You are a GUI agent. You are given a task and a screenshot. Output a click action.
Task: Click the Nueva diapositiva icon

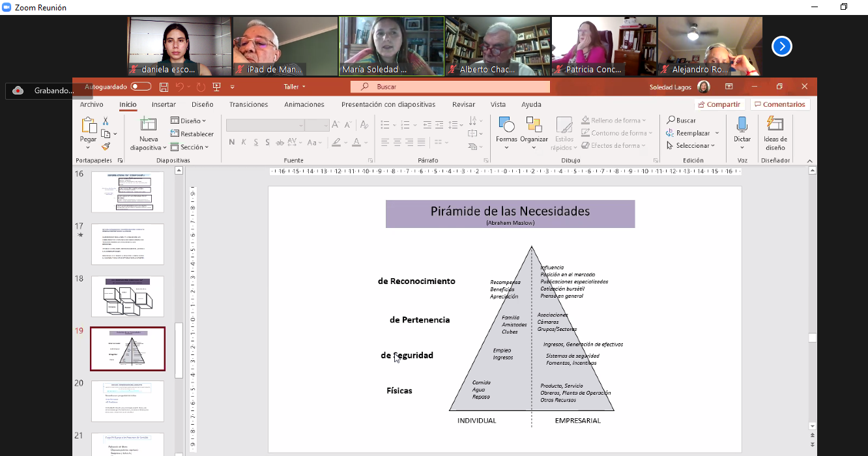(149, 124)
